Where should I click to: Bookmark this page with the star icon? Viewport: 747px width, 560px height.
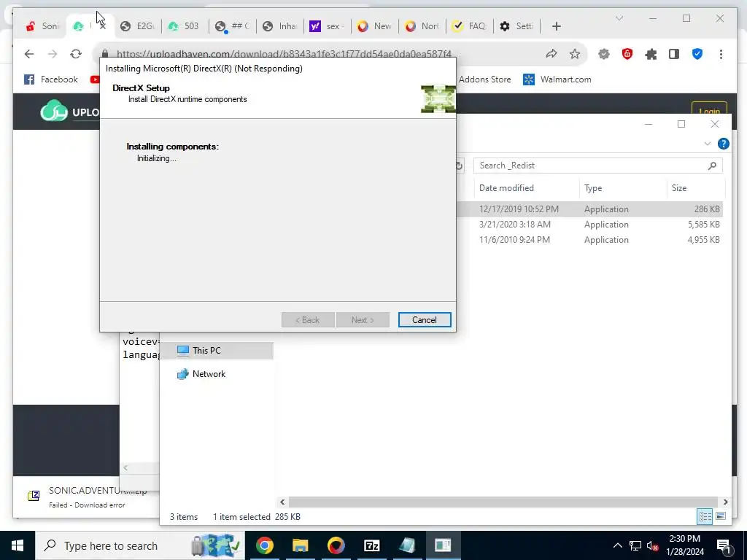click(575, 54)
